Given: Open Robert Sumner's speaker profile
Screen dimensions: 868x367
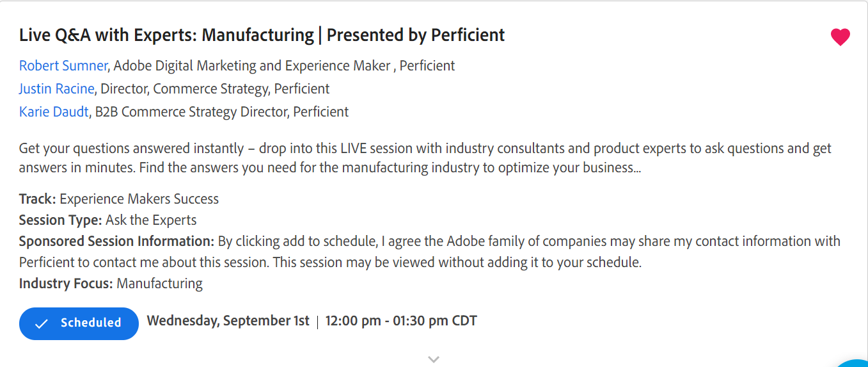Looking at the screenshot, I should tap(64, 65).
